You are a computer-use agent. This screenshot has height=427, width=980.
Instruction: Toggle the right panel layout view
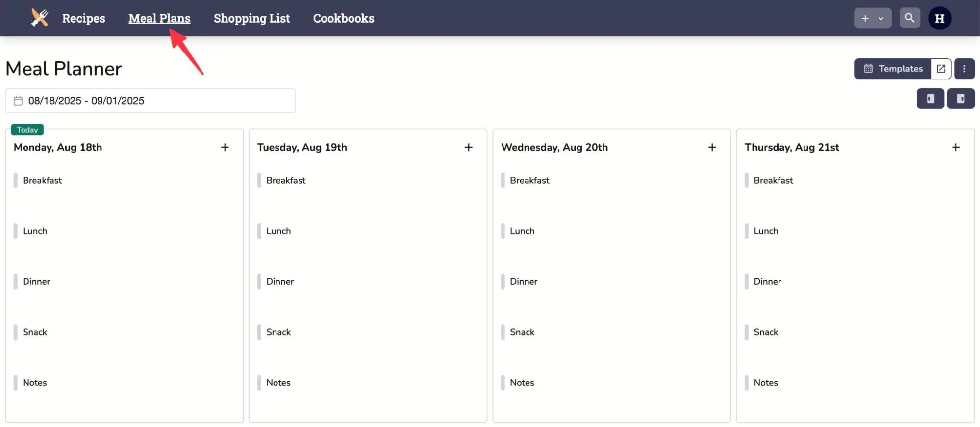pos(961,98)
